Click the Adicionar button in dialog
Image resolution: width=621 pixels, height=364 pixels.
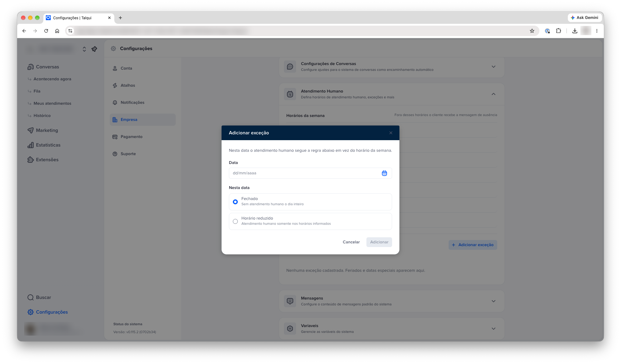[x=379, y=242]
